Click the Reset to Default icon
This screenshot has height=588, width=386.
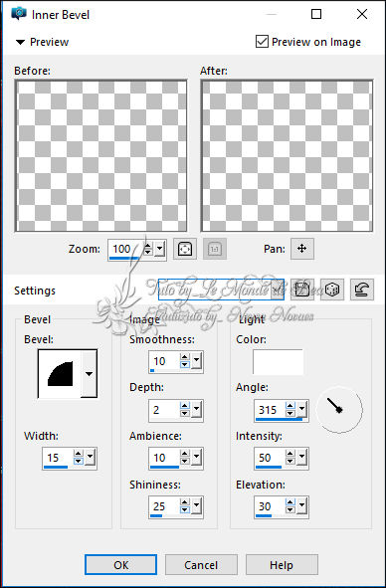361,290
